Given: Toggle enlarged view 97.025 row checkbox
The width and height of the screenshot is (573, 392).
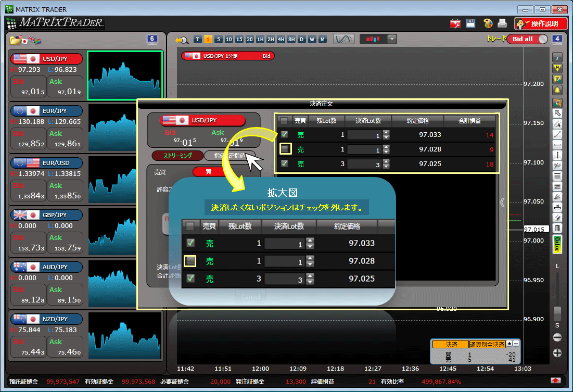Looking at the screenshot, I should [x=190, y=279].
